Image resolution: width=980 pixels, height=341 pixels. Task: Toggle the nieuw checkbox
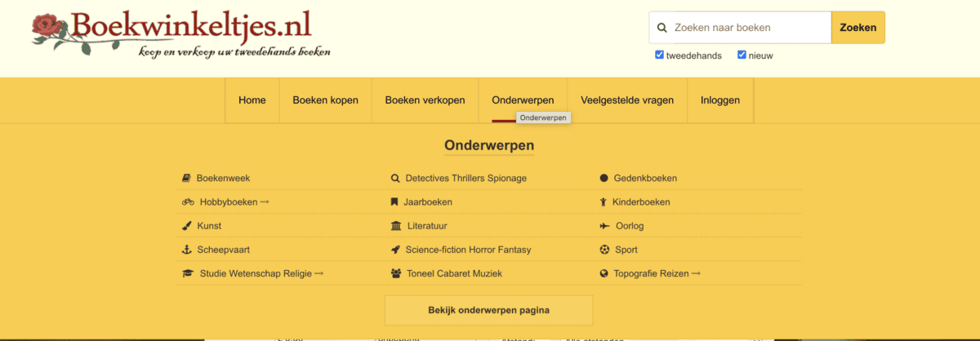[x=742, y=55]
